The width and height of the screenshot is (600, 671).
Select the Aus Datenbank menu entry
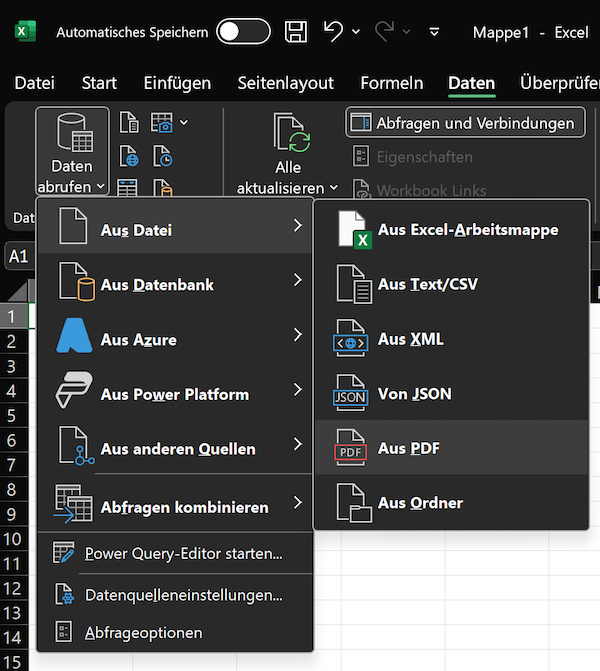tap(175, 281)
